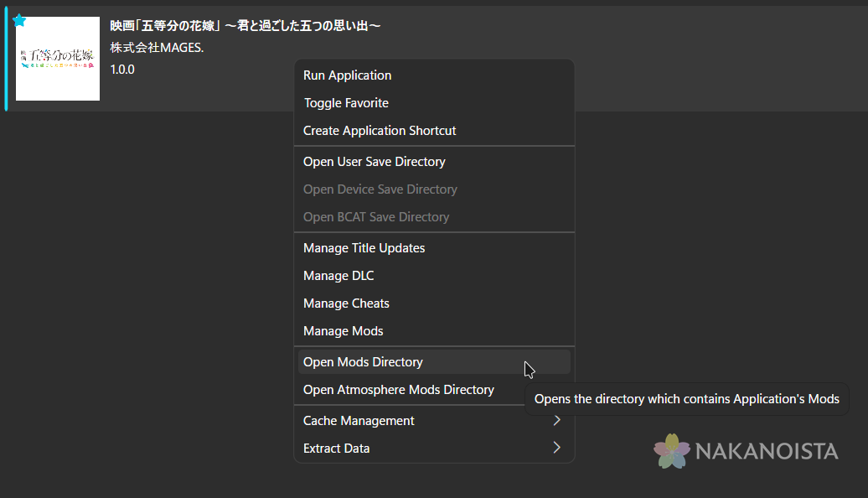Image resolution: width=868 pixels, height=498 pixels.
Task: Expand the Extract Data submenu
Action: coord(337,449)
